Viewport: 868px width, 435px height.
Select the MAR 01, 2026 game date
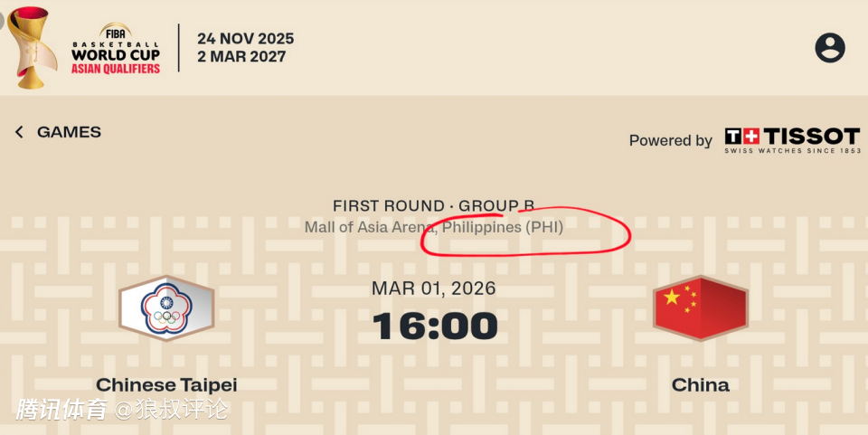coord(434,288)
